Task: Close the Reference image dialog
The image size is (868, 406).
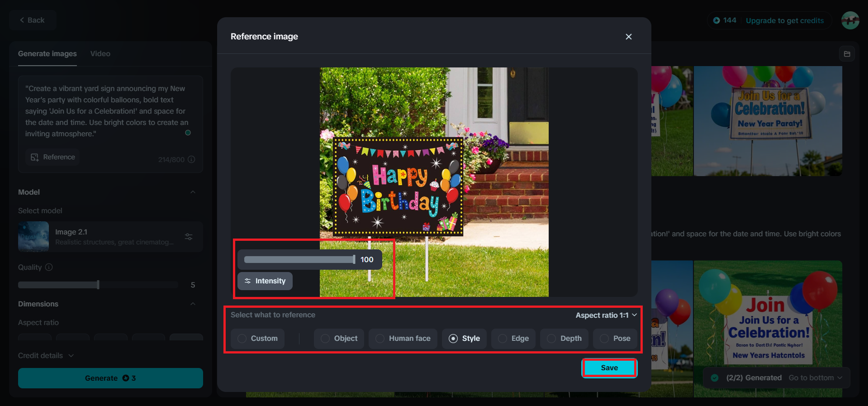Action: tap(629, 37)
